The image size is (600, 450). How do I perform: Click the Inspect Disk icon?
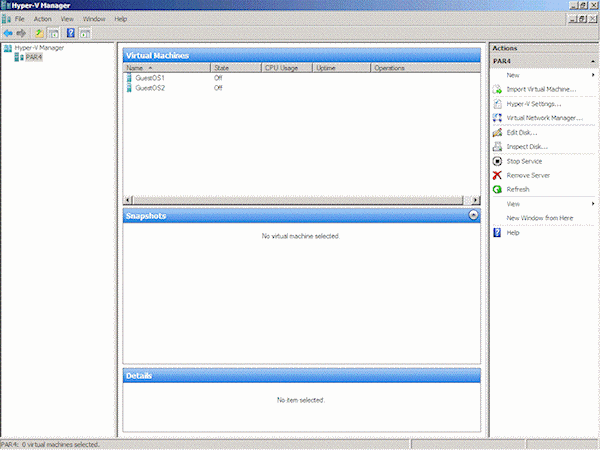coord(497,147)
